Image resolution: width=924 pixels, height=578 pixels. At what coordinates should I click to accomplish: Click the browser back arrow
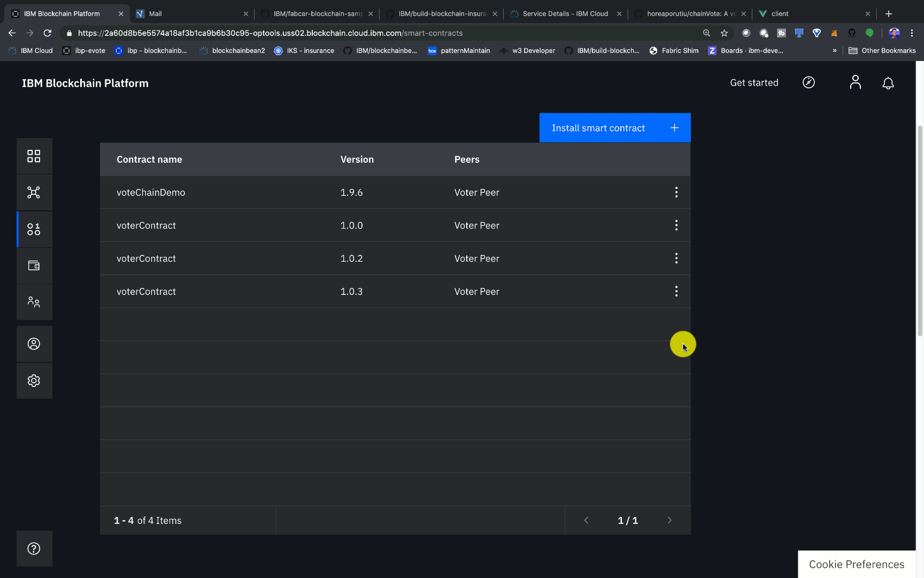coord(12,33)
